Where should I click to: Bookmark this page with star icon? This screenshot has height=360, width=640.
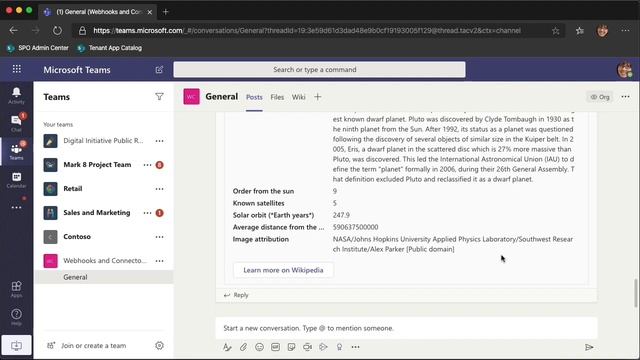point(556,31)
